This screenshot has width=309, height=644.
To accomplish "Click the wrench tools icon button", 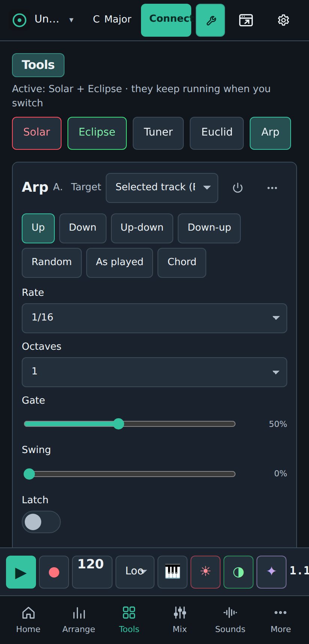I will tap(210, 20).
